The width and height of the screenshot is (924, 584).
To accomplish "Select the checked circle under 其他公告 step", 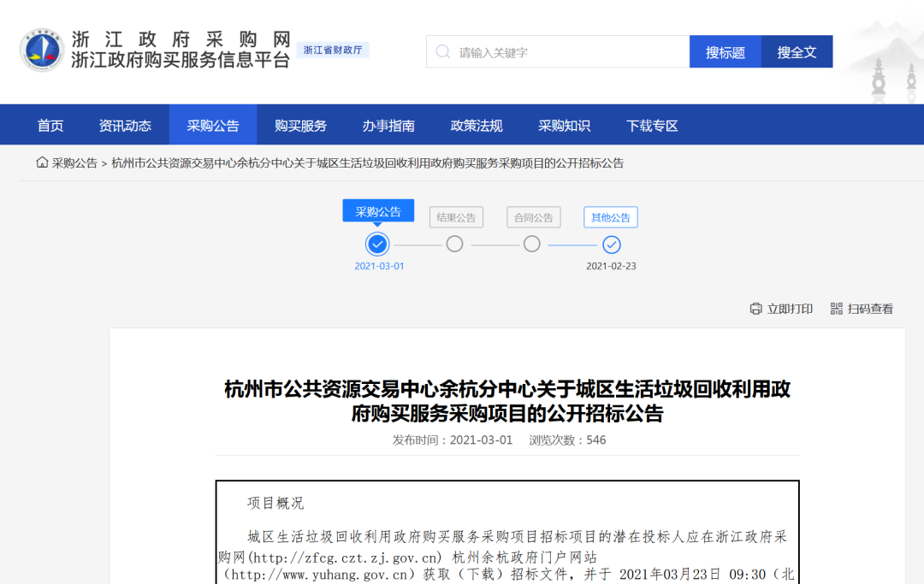I will (611, 245).
